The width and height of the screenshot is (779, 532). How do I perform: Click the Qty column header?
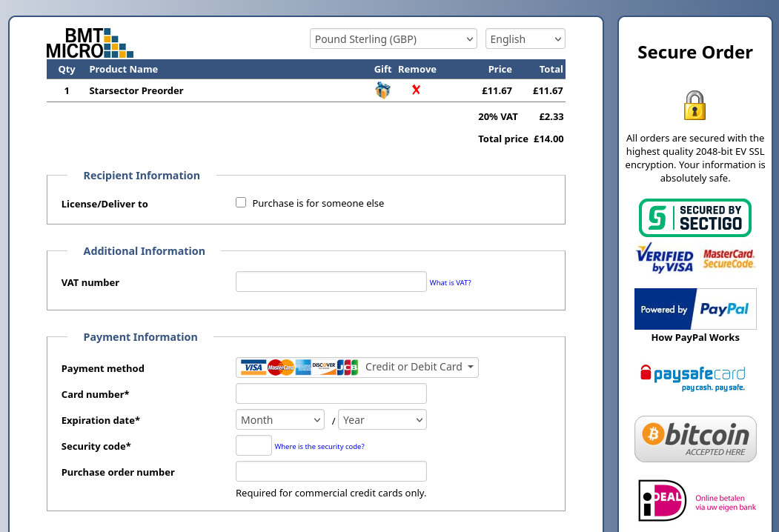[x=67, y=70]
